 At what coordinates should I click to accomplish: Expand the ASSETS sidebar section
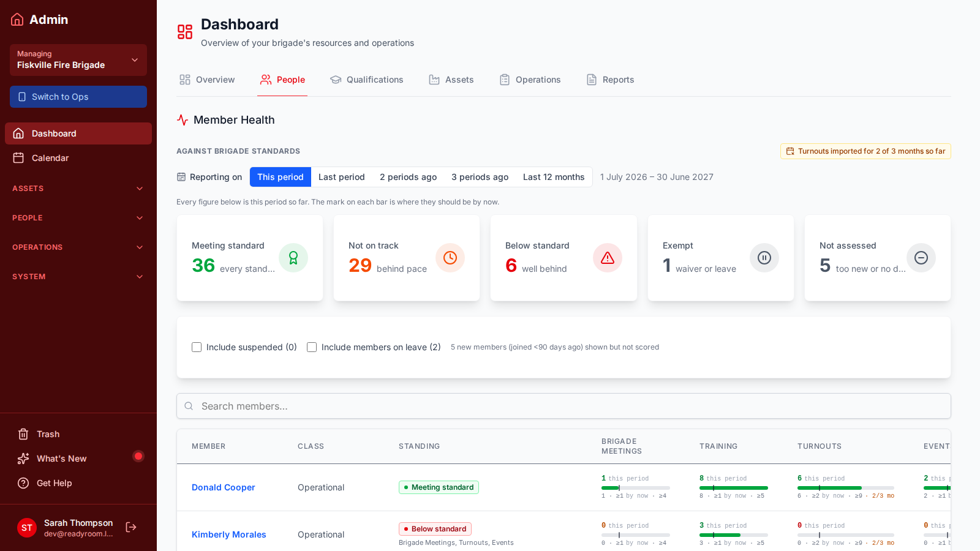tap(78, 189)
